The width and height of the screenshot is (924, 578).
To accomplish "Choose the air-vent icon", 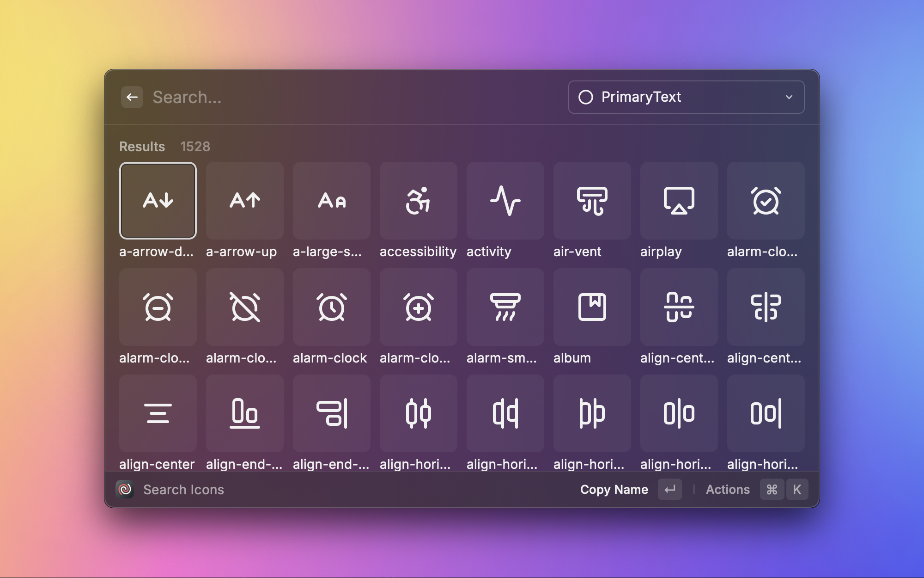I will [592, 201].
